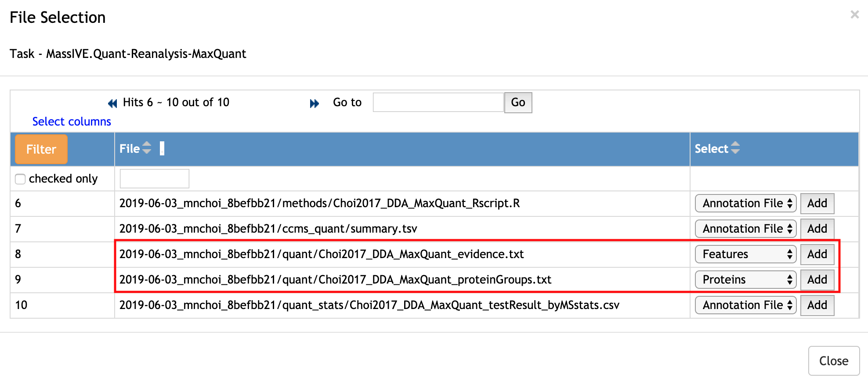Go to previous page of hits
868x381 pixels.
[112, 103]
